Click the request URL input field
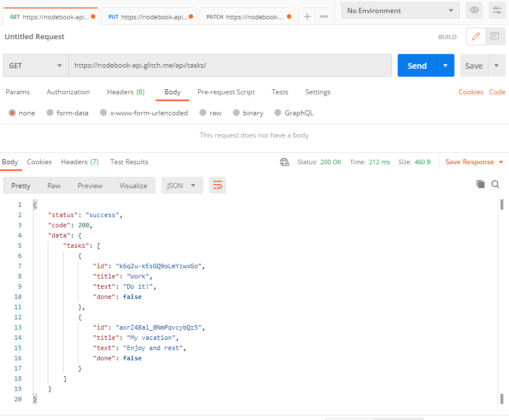Screen dimensions: 509x420 (x=230, y=65)
